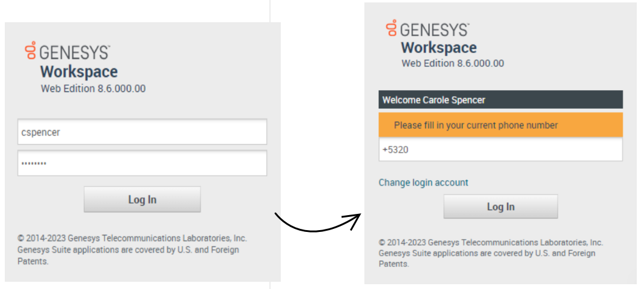Click the GENESYS wordmark in the credentials panel

click(x=75, y=52)
